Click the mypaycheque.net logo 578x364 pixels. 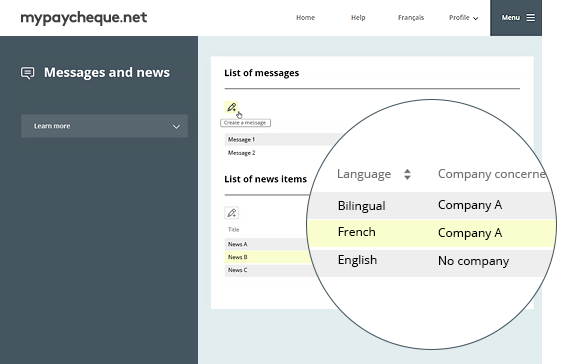[x=84, y=18]
